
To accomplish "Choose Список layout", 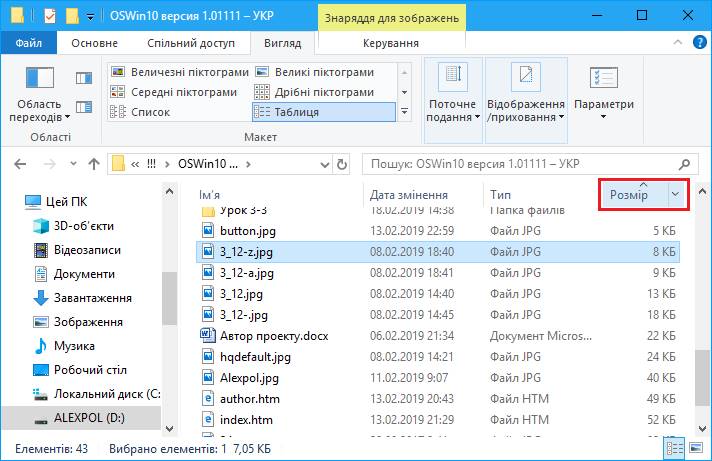I will 140,112.
